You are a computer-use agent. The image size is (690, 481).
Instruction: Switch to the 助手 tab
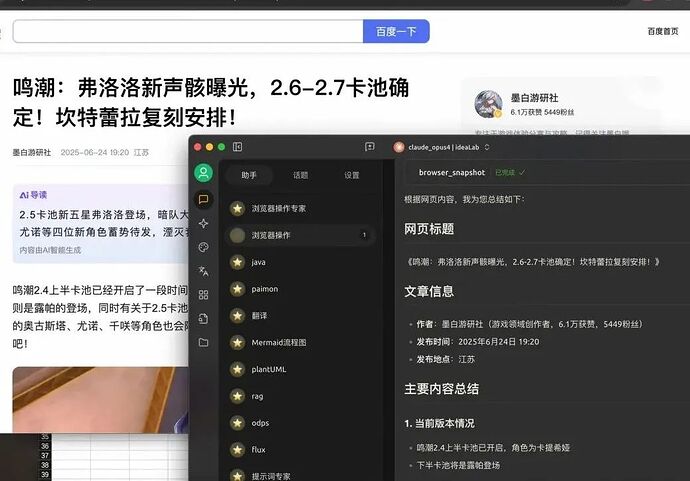point(249,175)
